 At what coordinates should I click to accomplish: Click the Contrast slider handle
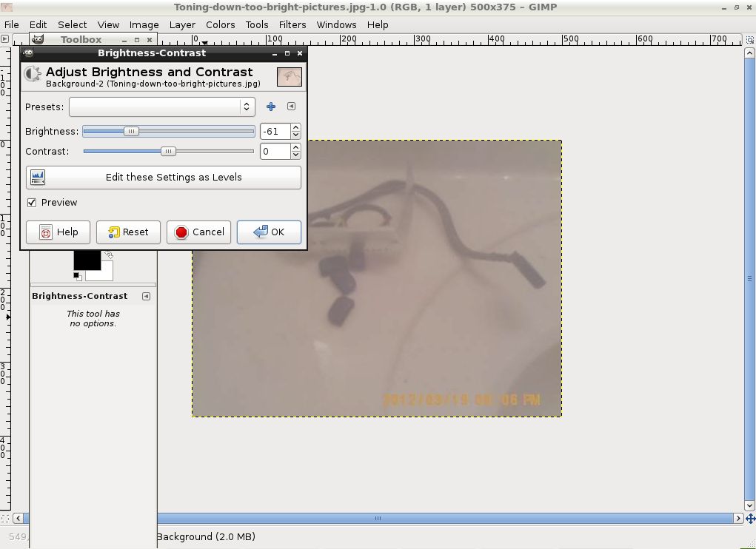[x=168, y=151]
